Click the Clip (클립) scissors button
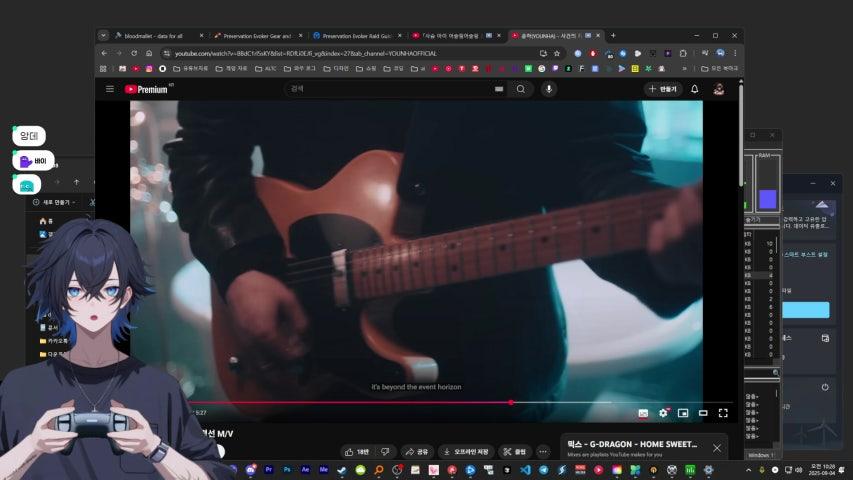Viewport: 853px width, 480px height. tap(515, 452)
